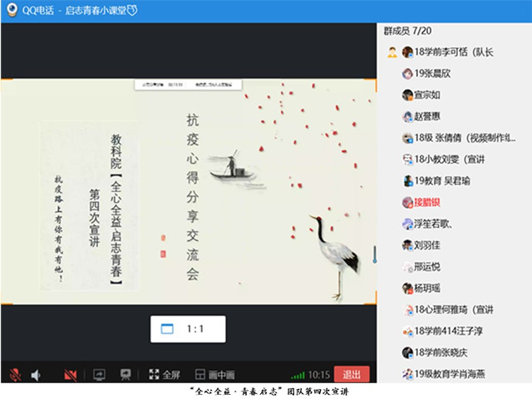Click the panel divider handle beside member list
Viewport: 532px width, 399px height.
375,254
